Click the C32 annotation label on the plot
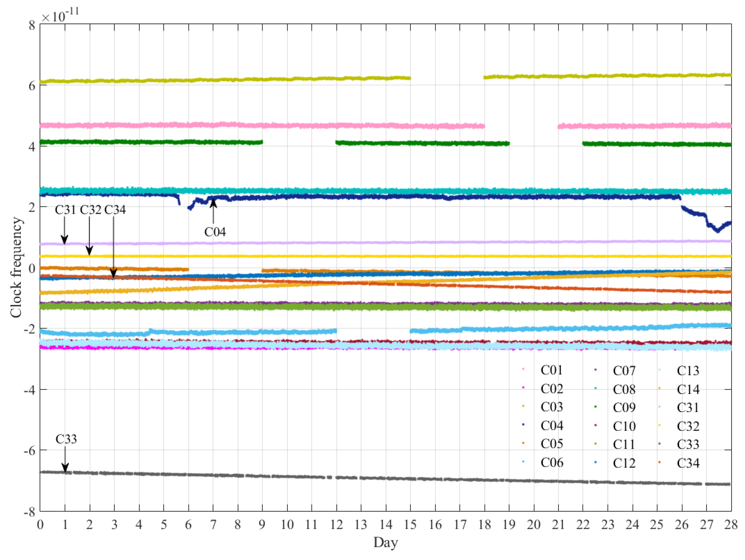This screenshot has width=745, height=560. tap(91, 210)
